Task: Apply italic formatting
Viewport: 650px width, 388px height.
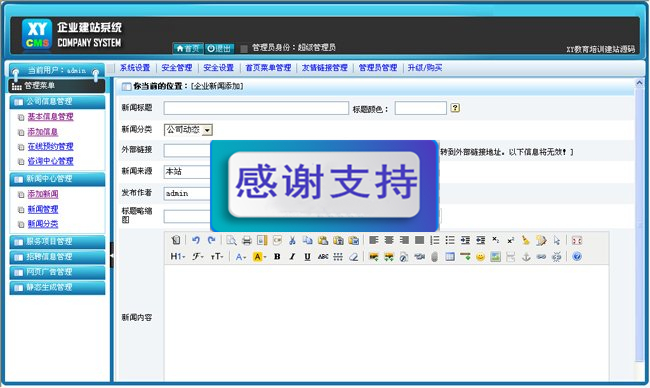Action: (292, 257)
